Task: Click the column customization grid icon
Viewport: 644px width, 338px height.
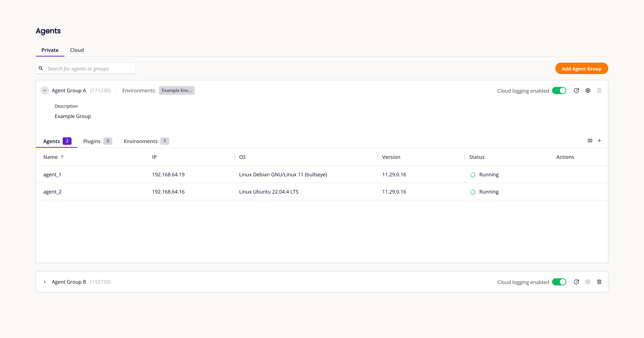Action: click(x=590, y=141)
